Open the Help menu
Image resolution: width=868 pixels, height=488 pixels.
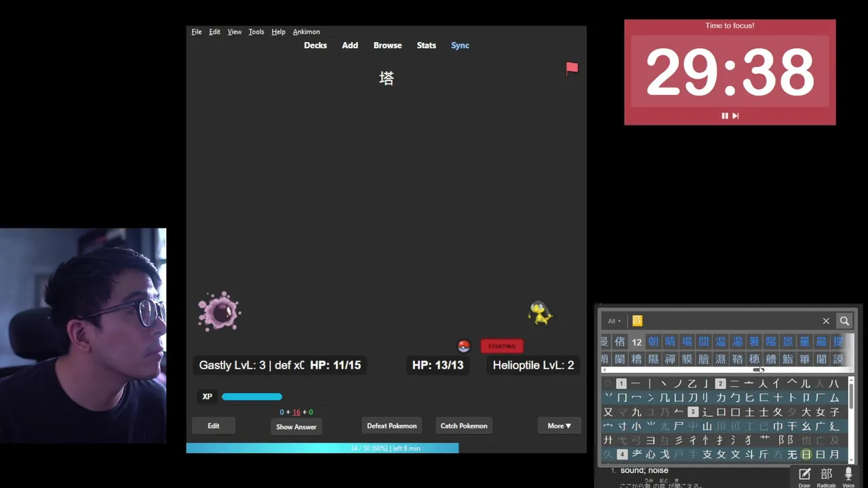point(278,32)
